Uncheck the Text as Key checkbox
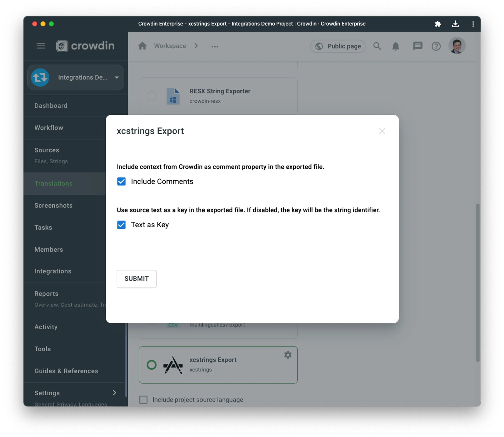Image resolution: width=504 pixels, height=437 pixels. click(121, 225)
